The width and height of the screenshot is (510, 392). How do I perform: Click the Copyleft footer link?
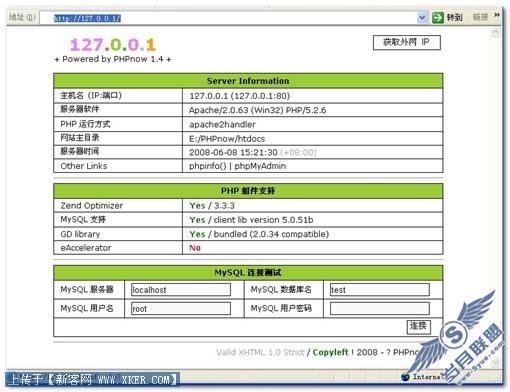(330, 352)
